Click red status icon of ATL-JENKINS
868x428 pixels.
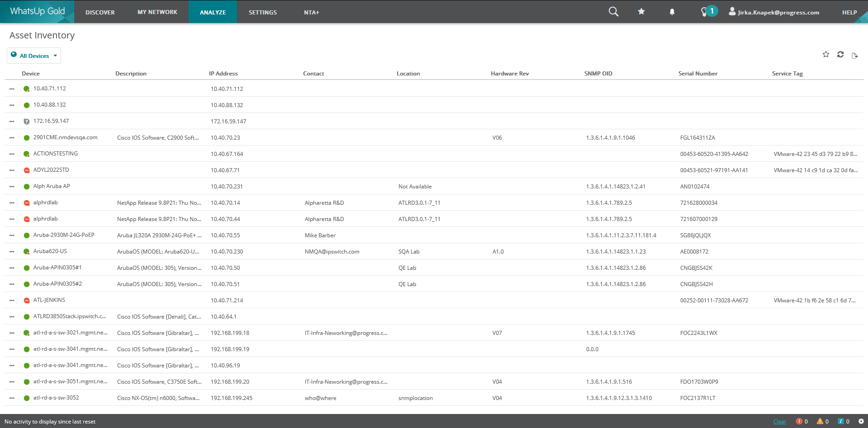pos(27,301)
